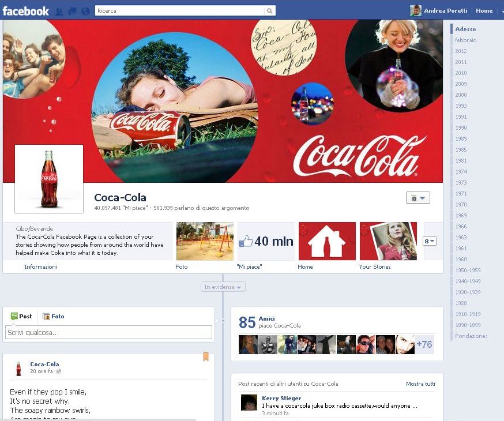Open the notifications globe icon
504x421 pixels.
85,12
